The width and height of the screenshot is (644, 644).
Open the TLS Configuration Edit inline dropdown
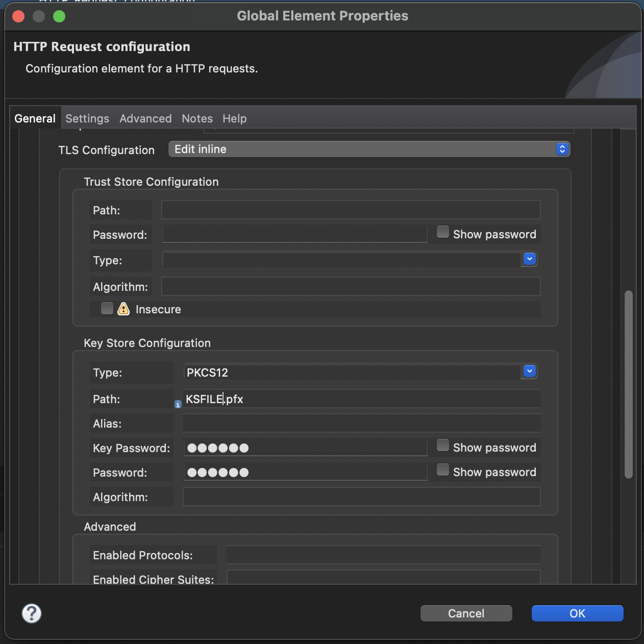pos(561,149)
